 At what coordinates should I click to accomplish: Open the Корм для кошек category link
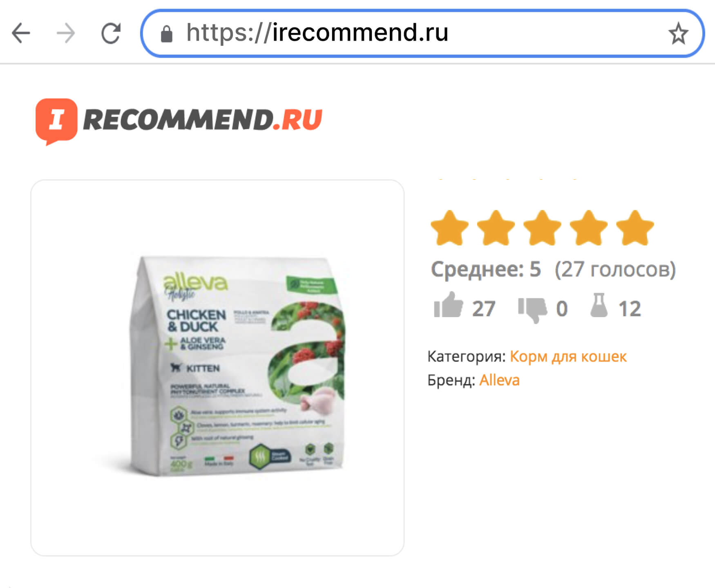pyautogui.click(x=568, y=357)
